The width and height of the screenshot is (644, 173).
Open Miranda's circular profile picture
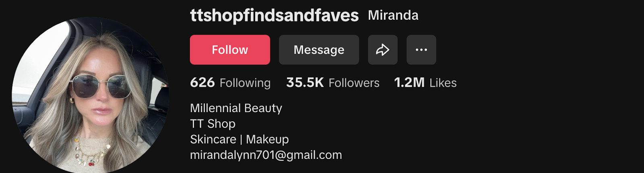pos(91,95)
